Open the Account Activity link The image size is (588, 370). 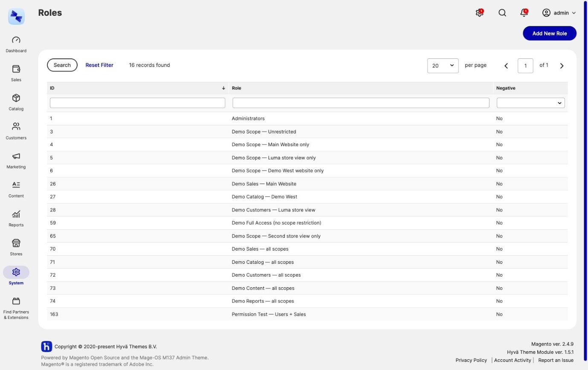point(513,360)
